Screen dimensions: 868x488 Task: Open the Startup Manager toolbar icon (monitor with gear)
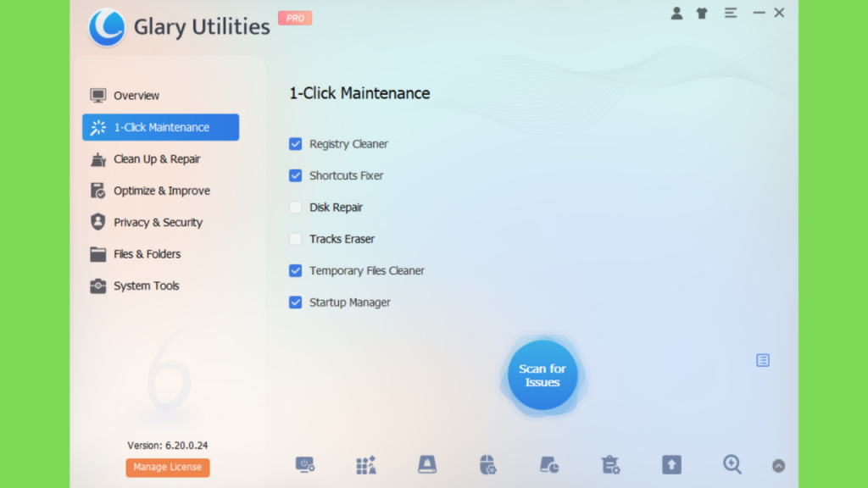click(x=305, y=465)
